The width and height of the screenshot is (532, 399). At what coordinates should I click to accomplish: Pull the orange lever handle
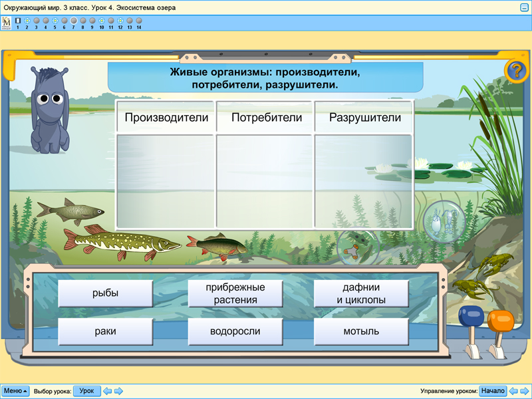click(x=501, y=321)
